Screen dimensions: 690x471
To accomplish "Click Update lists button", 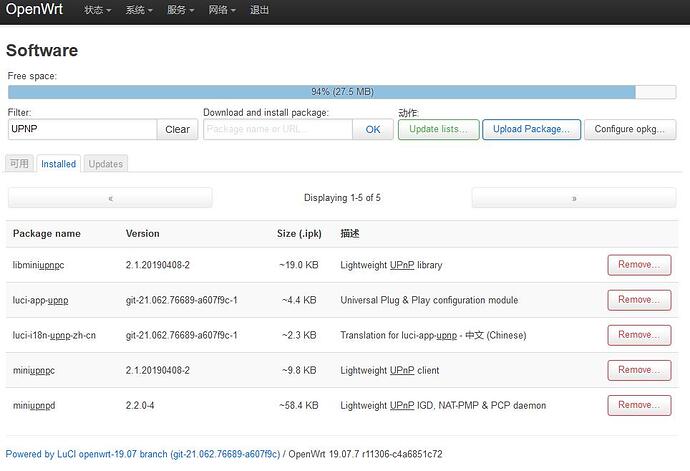I will coord(438,129).
